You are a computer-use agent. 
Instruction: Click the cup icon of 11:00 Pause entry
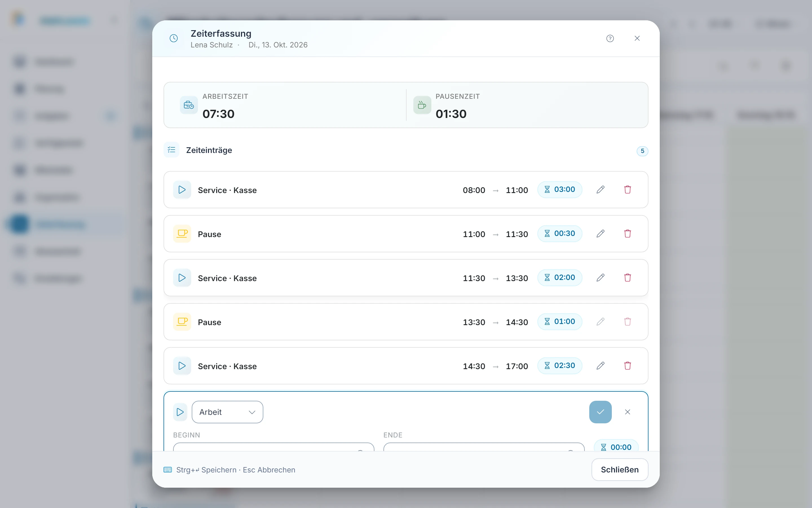[x=182, y=234]
